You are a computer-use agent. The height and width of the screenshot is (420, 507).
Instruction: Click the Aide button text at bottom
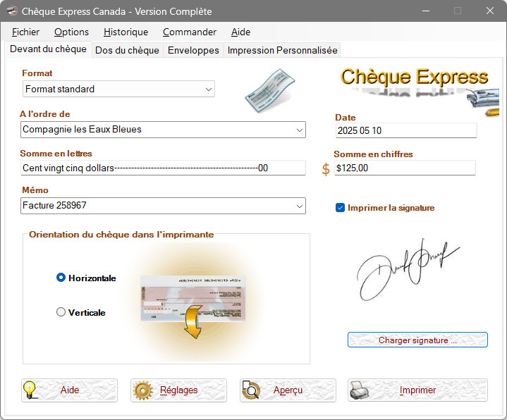click(x=70, y=390)
